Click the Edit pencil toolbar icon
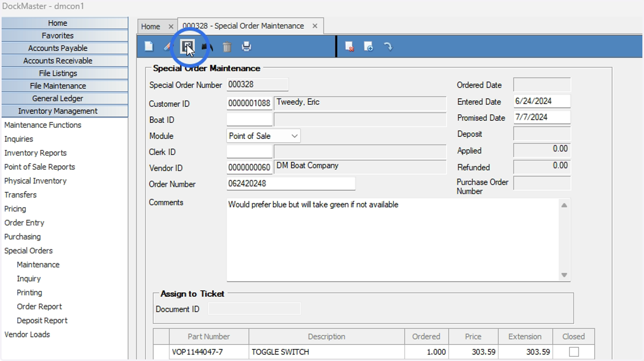 167,47
